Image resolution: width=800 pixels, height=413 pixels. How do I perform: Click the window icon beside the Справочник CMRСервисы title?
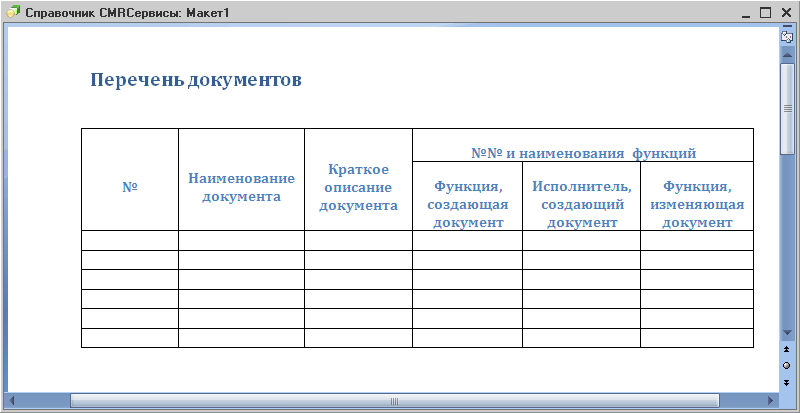click(12, 12)
